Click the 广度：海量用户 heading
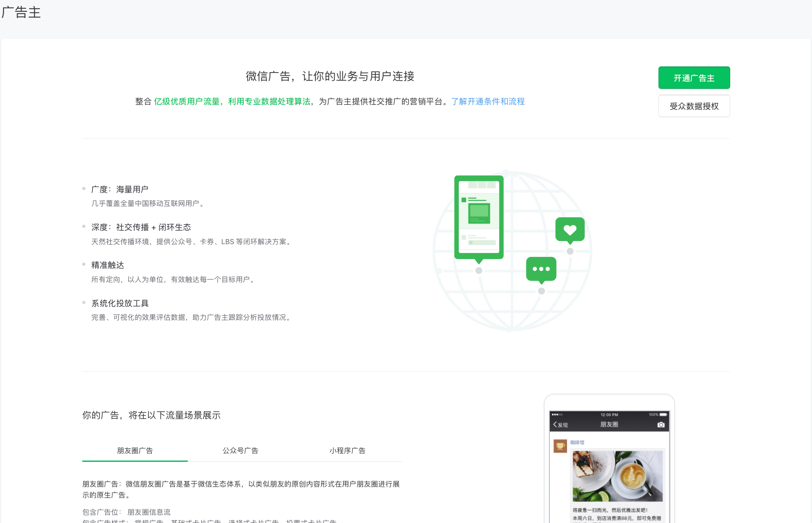This screenshot has height=523, width=812. [120, 190]
